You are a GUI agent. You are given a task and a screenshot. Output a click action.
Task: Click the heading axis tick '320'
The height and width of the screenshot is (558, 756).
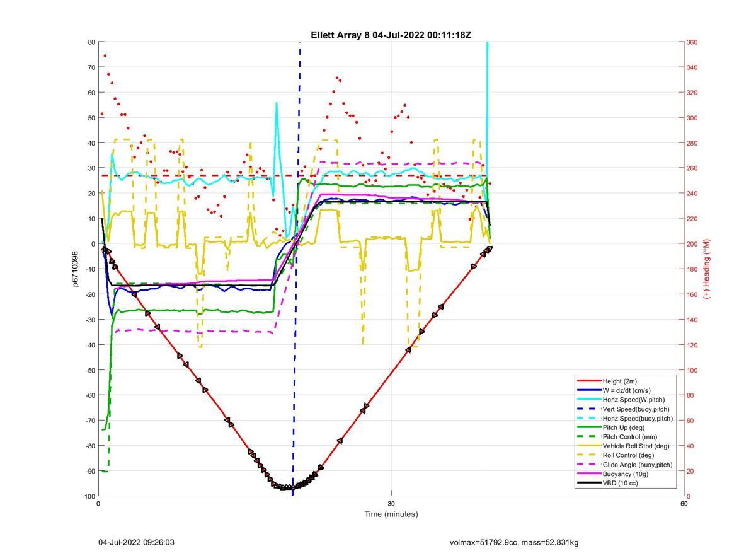tap(692, 93)
